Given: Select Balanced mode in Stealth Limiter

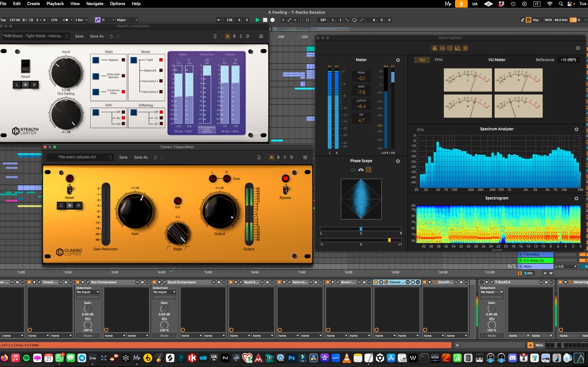Looking at the screenshot, I should (x=161, y=71).
